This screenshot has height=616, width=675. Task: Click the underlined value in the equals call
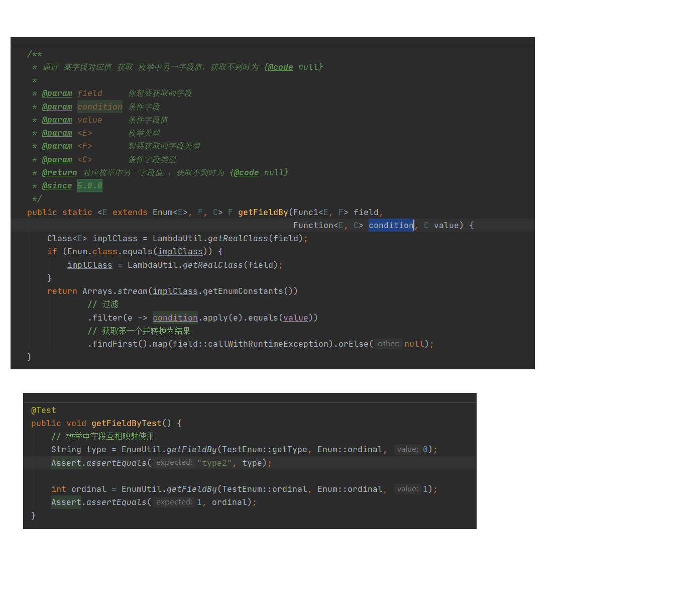pyautogui.click(x=295, y=317)
